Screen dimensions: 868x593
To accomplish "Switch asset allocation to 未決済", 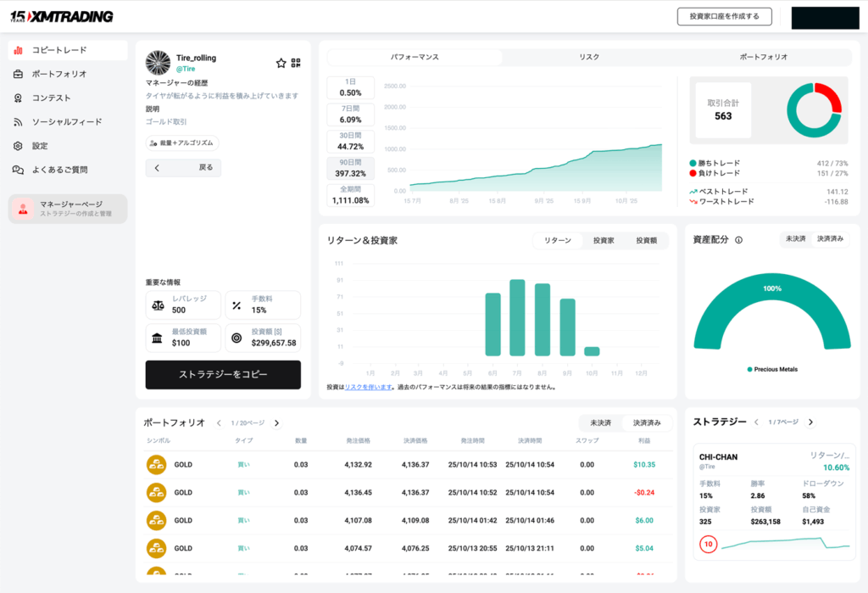I will [795, 239].
